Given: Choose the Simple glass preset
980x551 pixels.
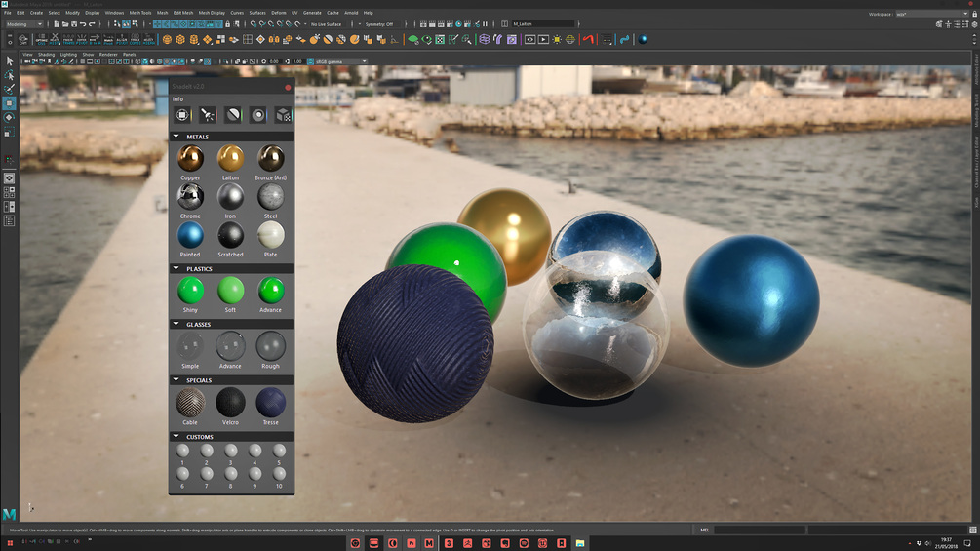Looking at the screenshot, I should (x=190, y=347).
